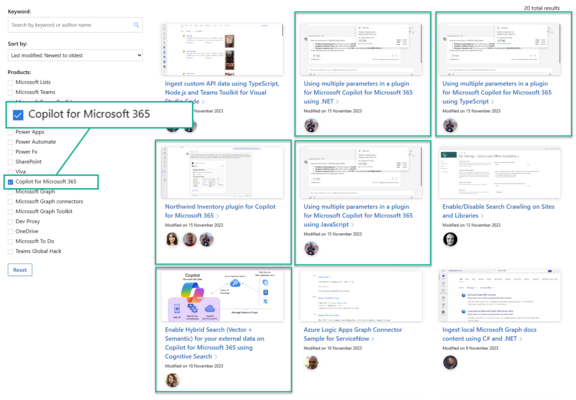The width and height of the screenshot is (576, 400).
Task: Tick the Microsoft To Do checkbox
Action: tap(10, 241)
